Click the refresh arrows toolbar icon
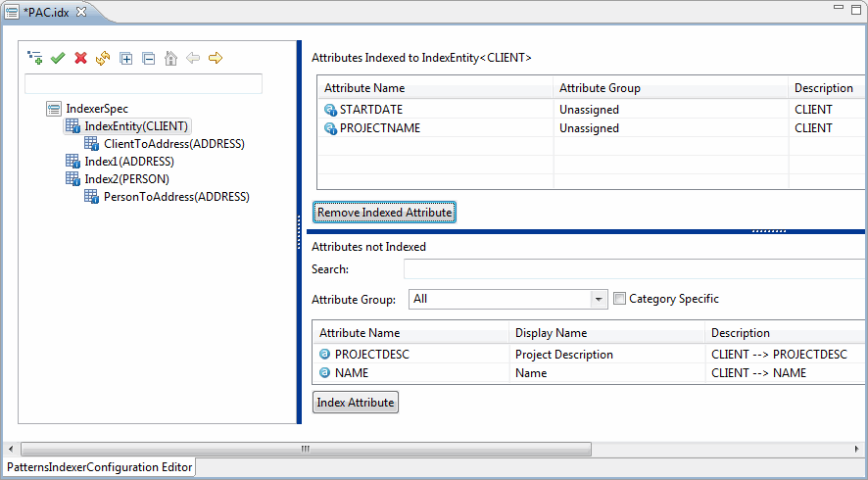 (103, 58)
